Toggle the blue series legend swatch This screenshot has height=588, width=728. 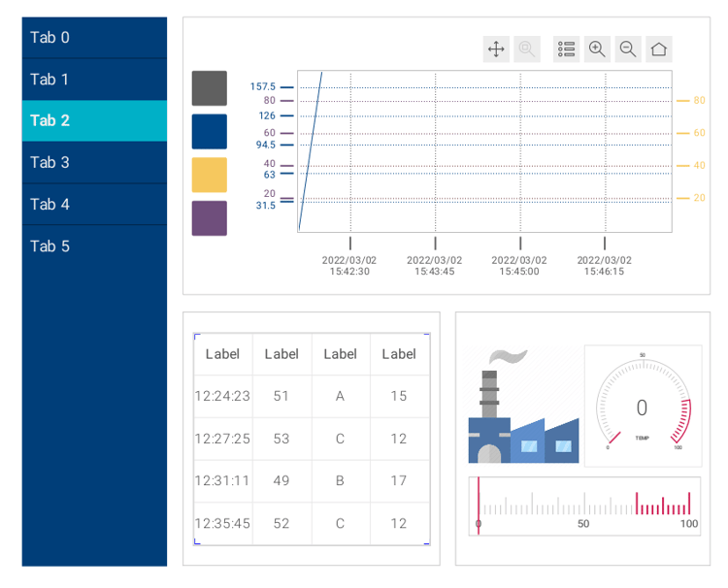tap(210, 132)
